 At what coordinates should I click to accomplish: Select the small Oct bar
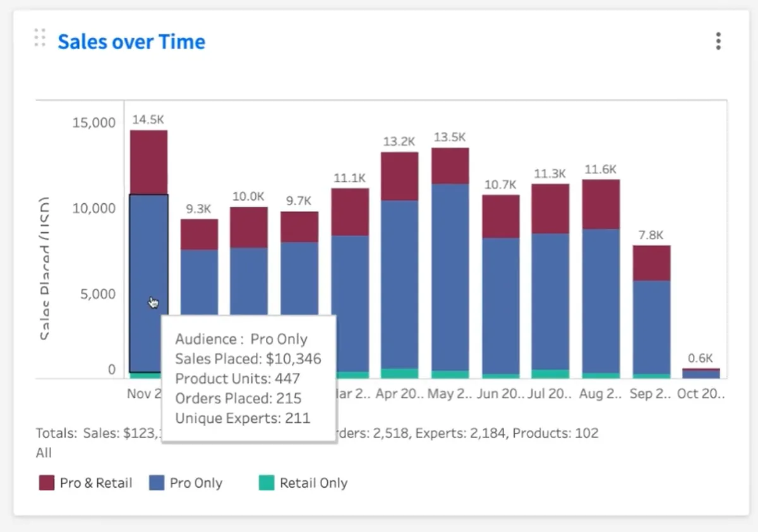point(701,374)
